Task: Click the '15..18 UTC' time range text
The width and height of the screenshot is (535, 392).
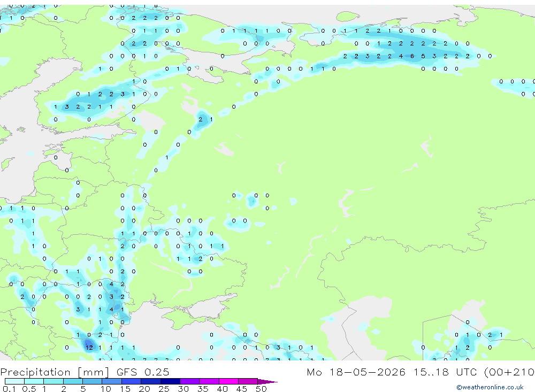Action: click(446, 372)
